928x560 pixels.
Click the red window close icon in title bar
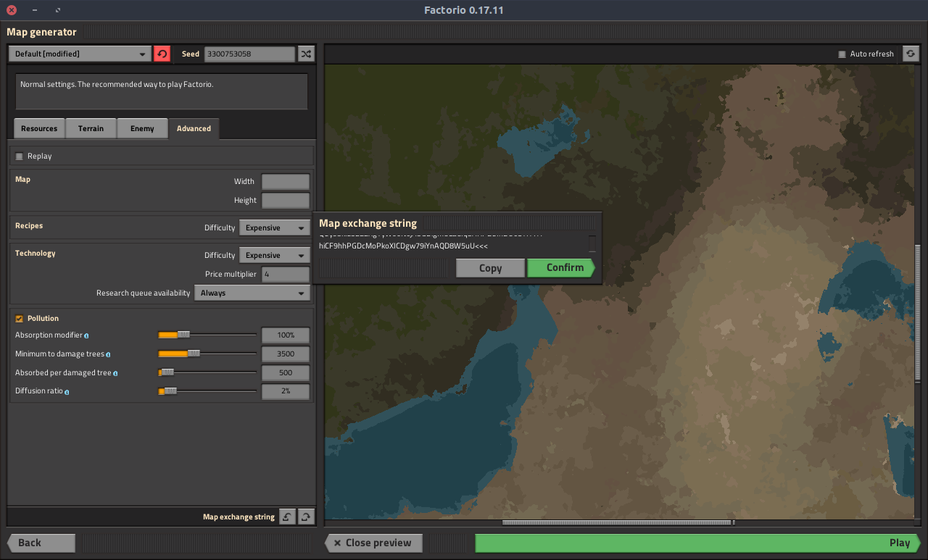click(x=12, y=10)
